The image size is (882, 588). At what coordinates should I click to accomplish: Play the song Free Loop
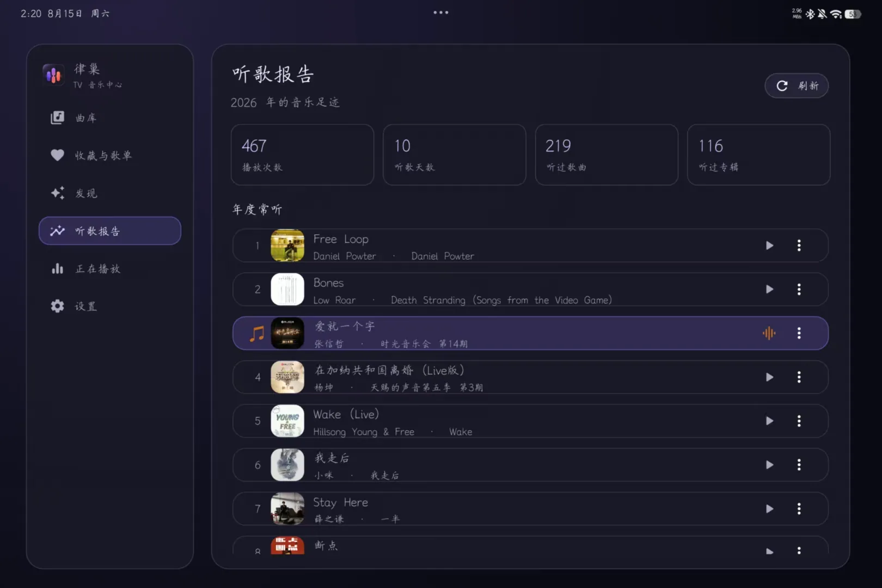(x=769, y=246)
